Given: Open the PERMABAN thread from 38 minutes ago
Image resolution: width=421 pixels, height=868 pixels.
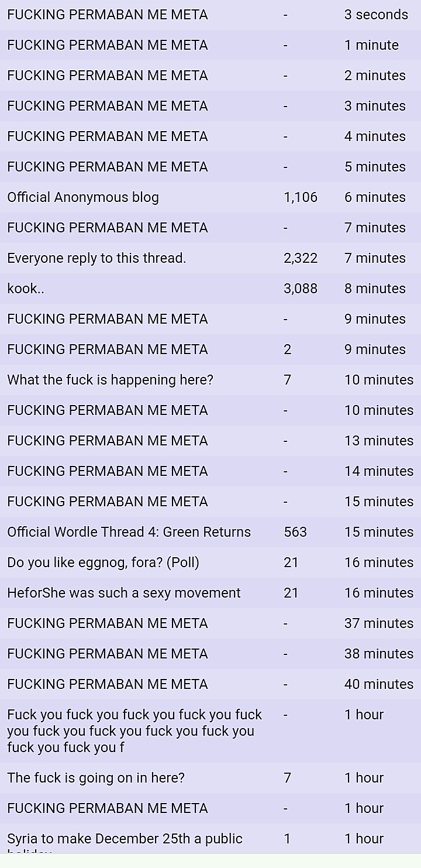Looking at the screenshot, I should (108, 654).
